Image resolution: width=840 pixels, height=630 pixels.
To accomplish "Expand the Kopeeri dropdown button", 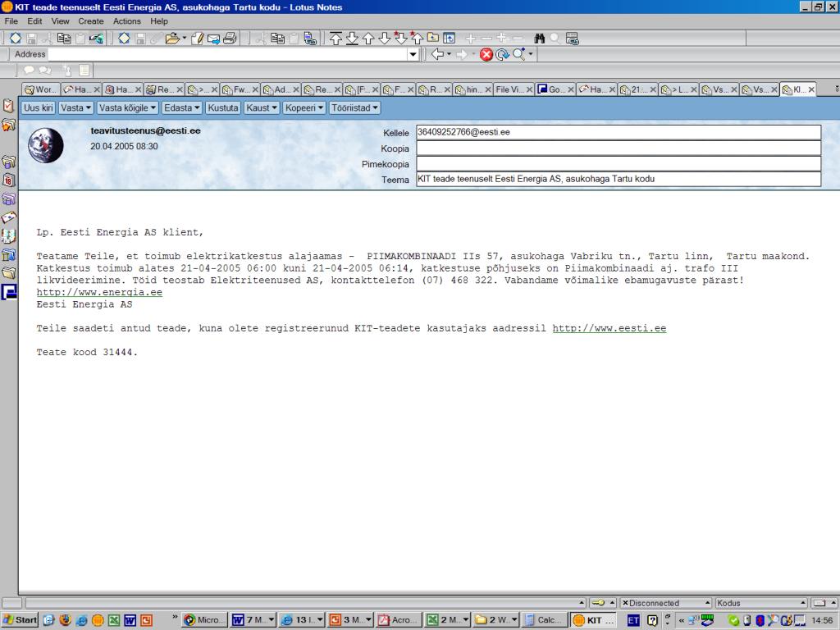I will pyautogui.click(x=304, y=107).
